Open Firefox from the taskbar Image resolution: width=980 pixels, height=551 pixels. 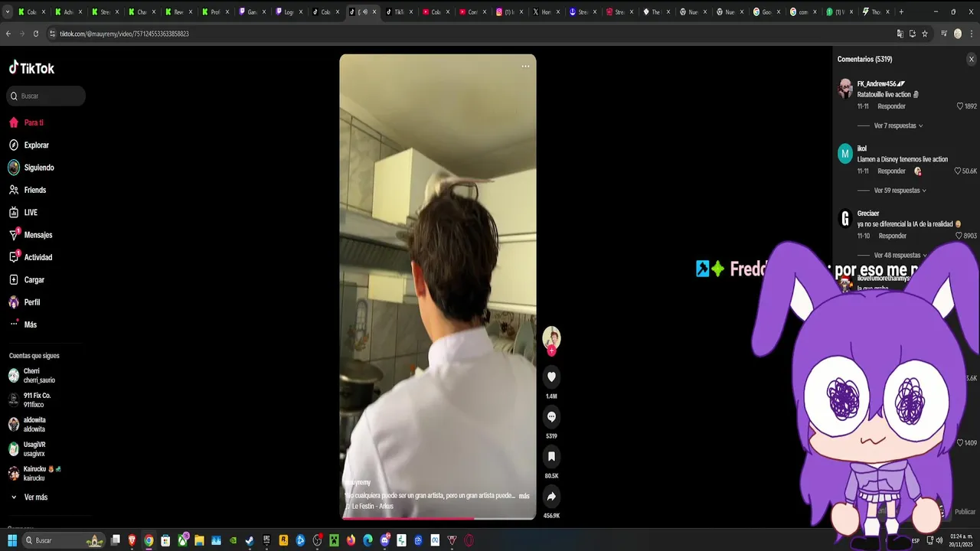[351, 540]
